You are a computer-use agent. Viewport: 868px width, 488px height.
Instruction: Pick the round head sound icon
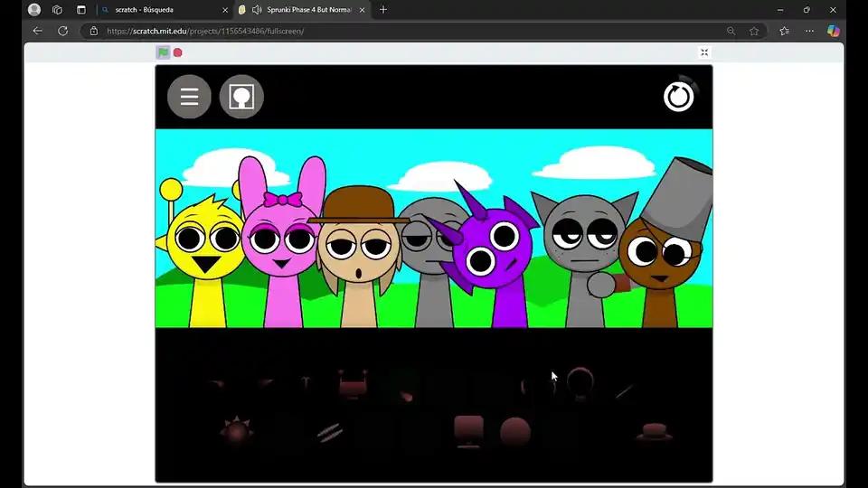[x=515, y=432]
